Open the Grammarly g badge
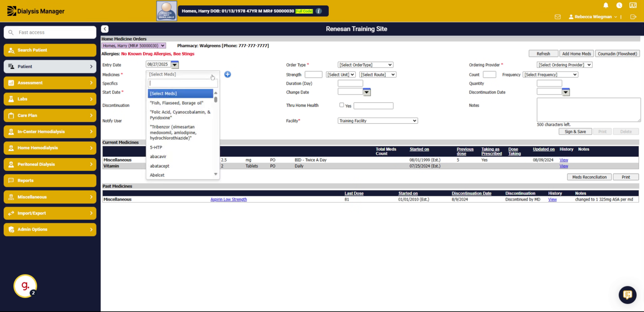The height and width of the screenshot is (312, 644). point(25,286)
